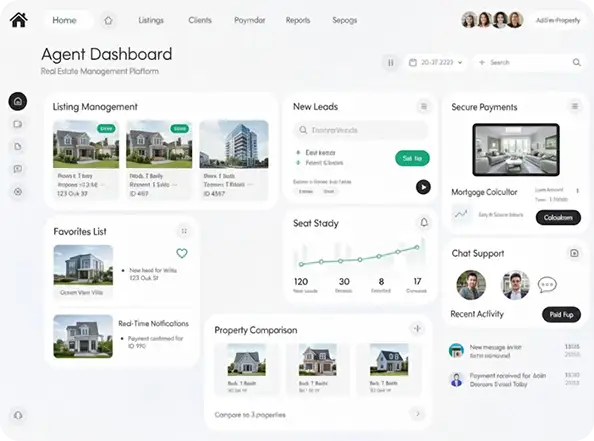Select the last data point on the line chart

point(417,247)
